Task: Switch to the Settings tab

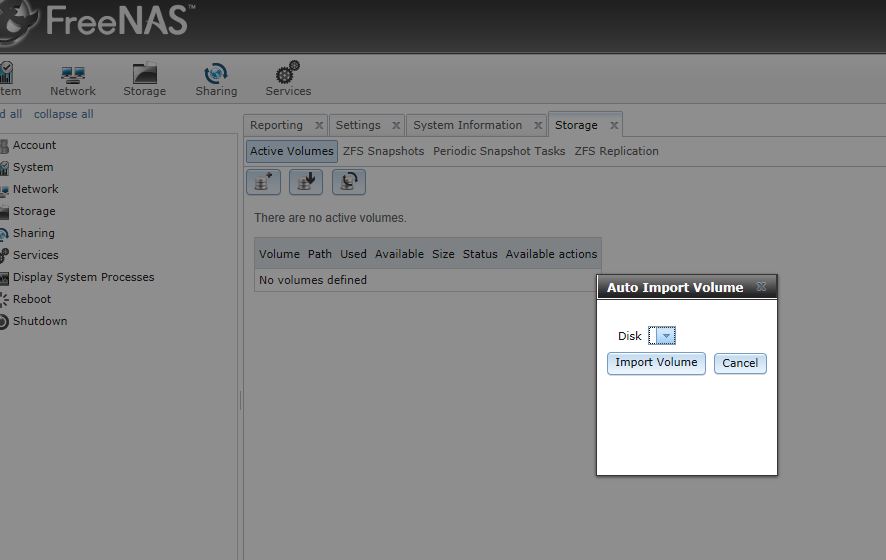Action: [x=358, y=125]
